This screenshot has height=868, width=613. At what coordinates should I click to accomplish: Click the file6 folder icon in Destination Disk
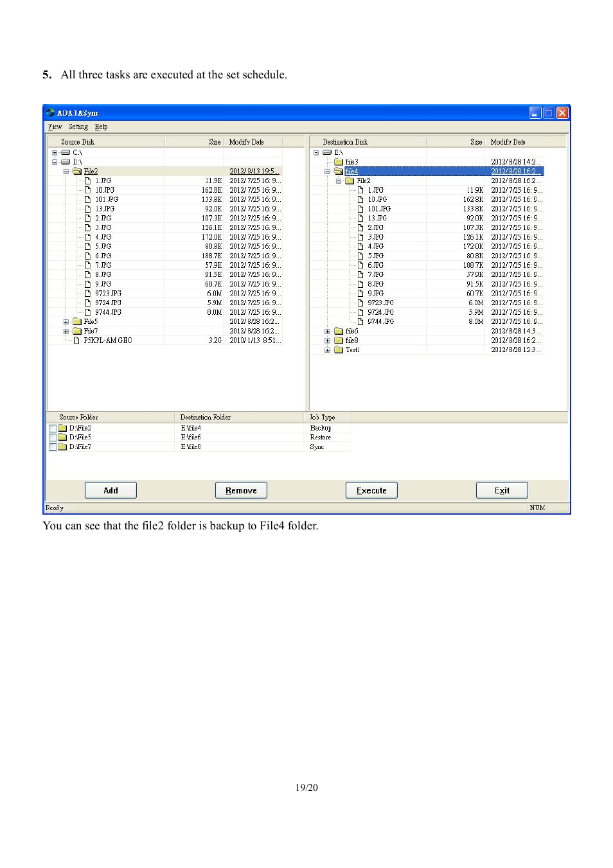[339, 332]
